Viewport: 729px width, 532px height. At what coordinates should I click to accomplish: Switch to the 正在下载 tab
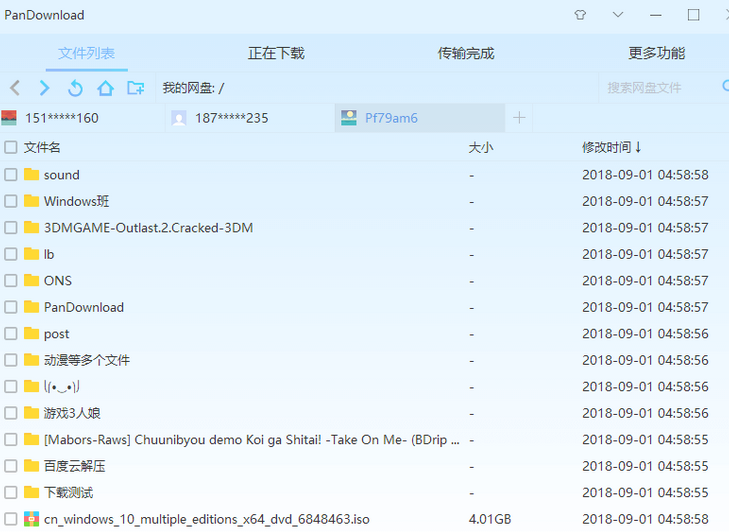[276, 53]
